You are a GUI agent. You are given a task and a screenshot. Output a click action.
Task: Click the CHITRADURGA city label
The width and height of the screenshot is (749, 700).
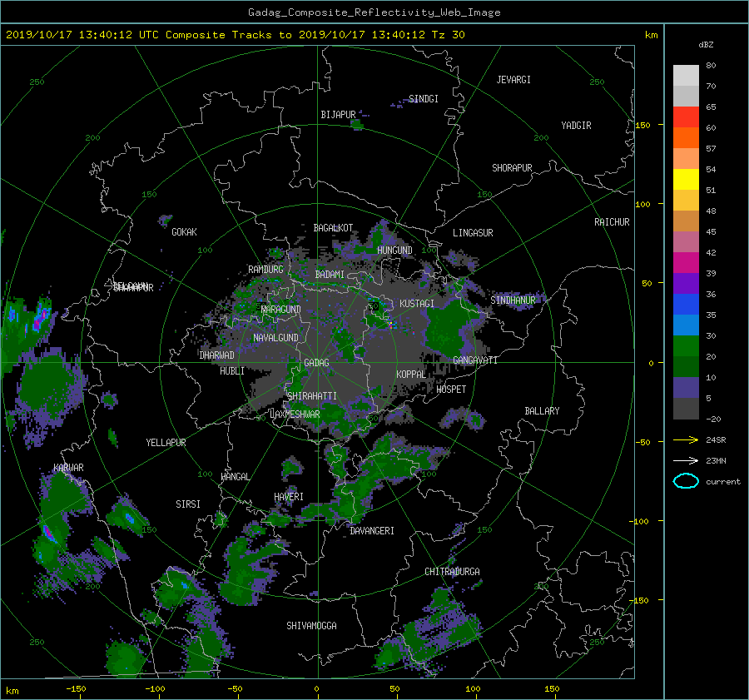pyautogui.click(x=452, y=572)
